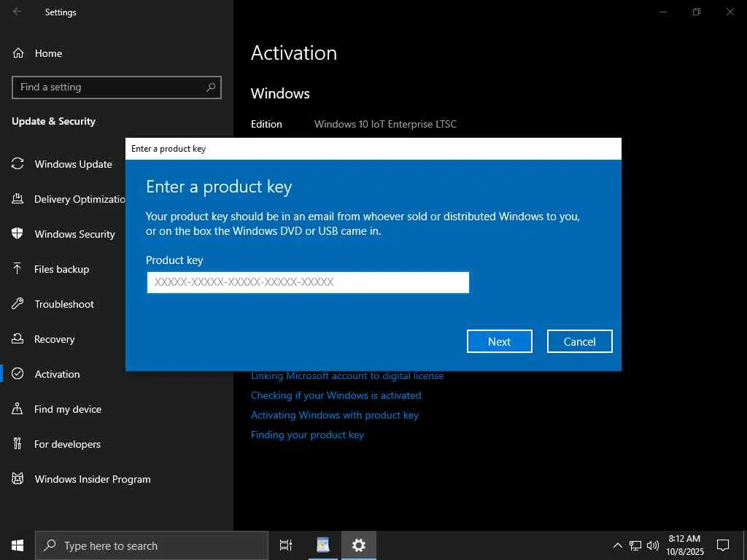Click the volume speaker tray icon
The height and width of the screenshot is (560, 747).
pos(653,545)
